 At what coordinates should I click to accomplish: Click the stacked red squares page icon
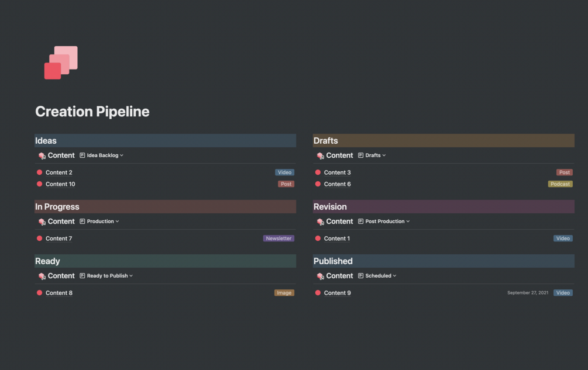pyautogui.click(x=61, y=63)
